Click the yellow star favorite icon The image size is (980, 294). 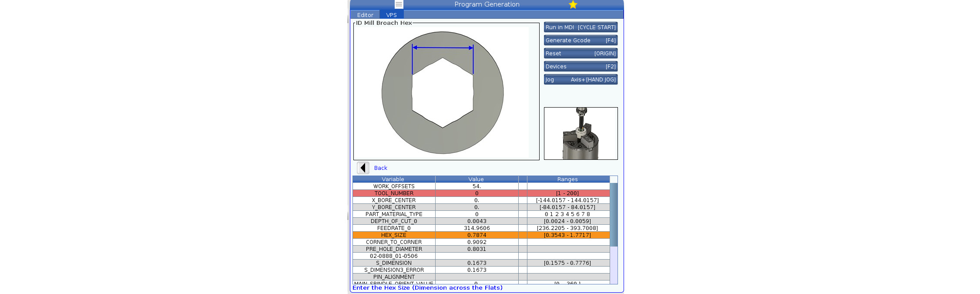point(573,4)
